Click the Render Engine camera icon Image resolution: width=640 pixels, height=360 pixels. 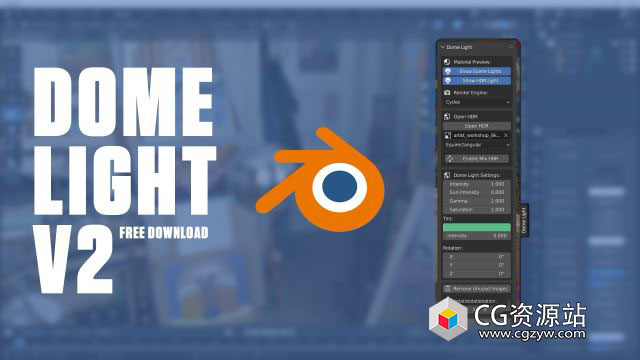pos(447,93)
